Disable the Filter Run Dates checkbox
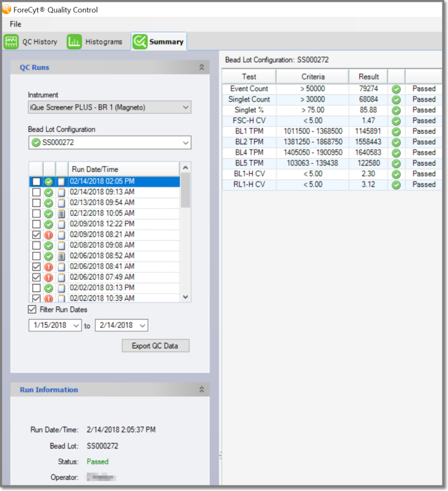The width and height of the screenshot is (448, 491). (x=33, y=309)
